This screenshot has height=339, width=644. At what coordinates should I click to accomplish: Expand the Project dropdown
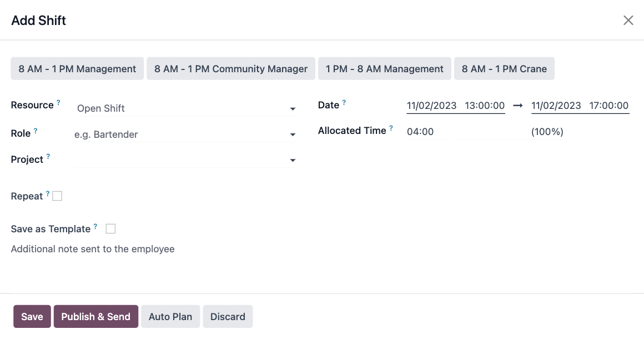pos(293,160)
